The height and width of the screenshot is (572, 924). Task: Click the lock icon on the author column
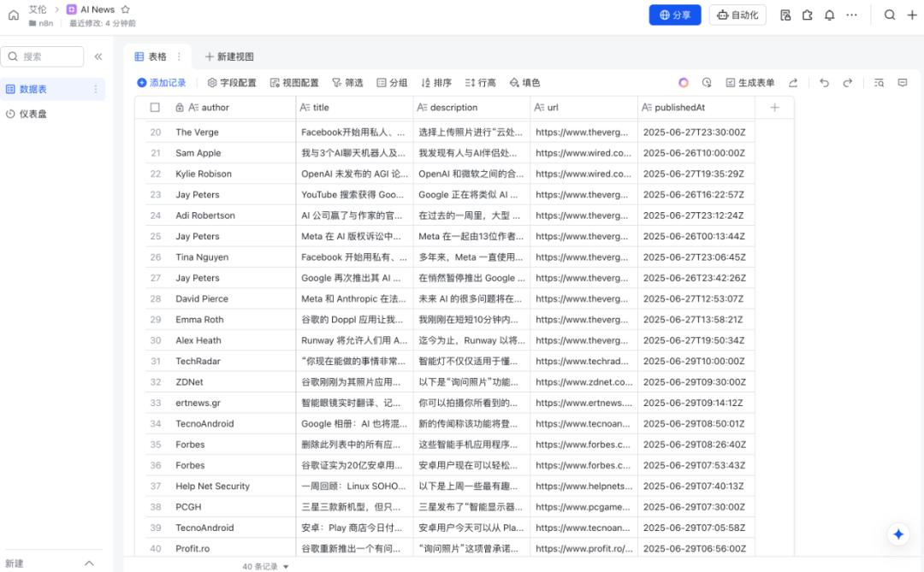point(179,107)
